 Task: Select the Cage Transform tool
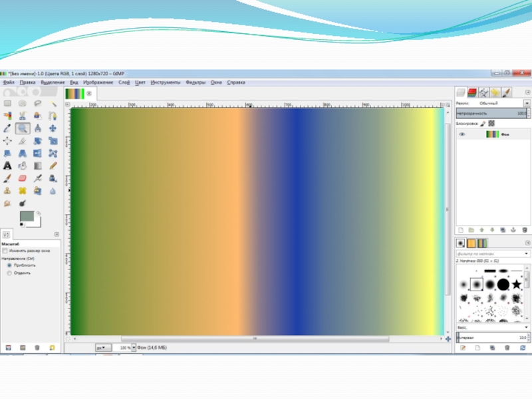53,154
